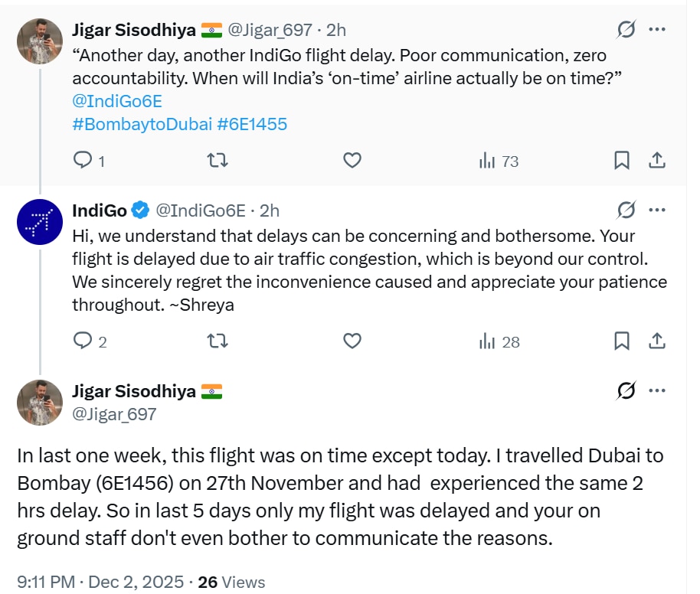
Task: Share the IndiGo reply tweet
Action: tap(657, 341)
